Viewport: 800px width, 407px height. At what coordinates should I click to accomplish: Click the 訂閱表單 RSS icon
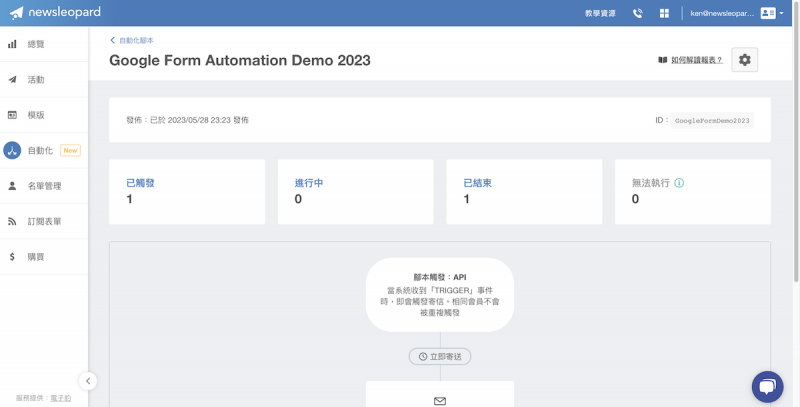(x=12, y=221)
